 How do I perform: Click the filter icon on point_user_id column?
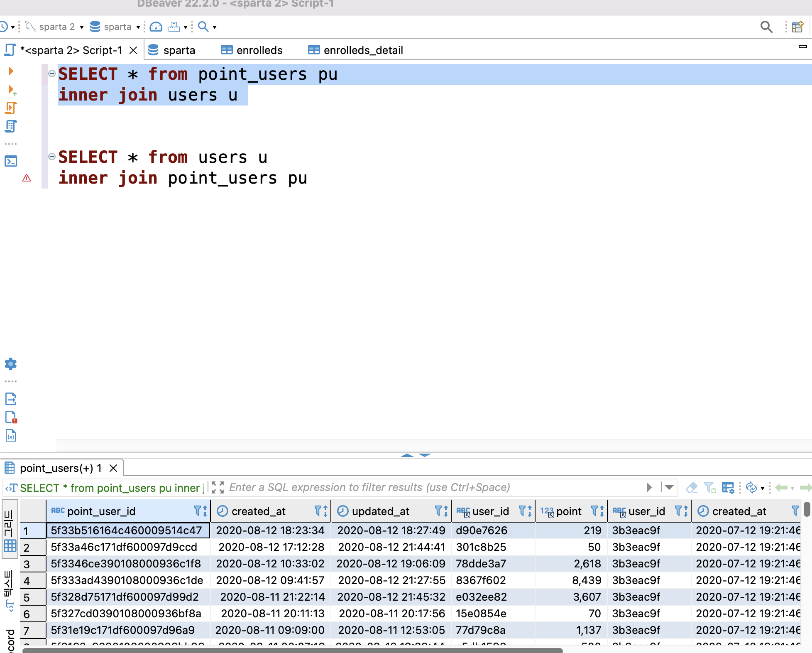click(x=197, y=511)
